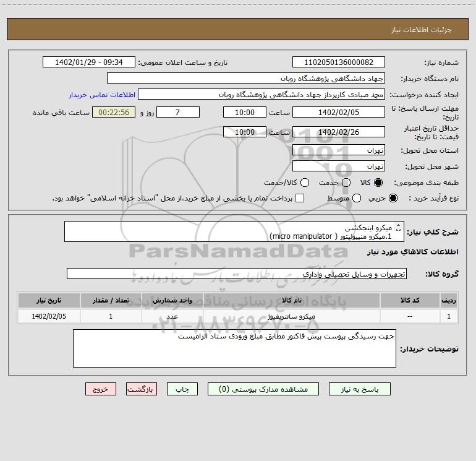
Task: Click the table cell date 1402/02/05
Action: tap(49, 316)
